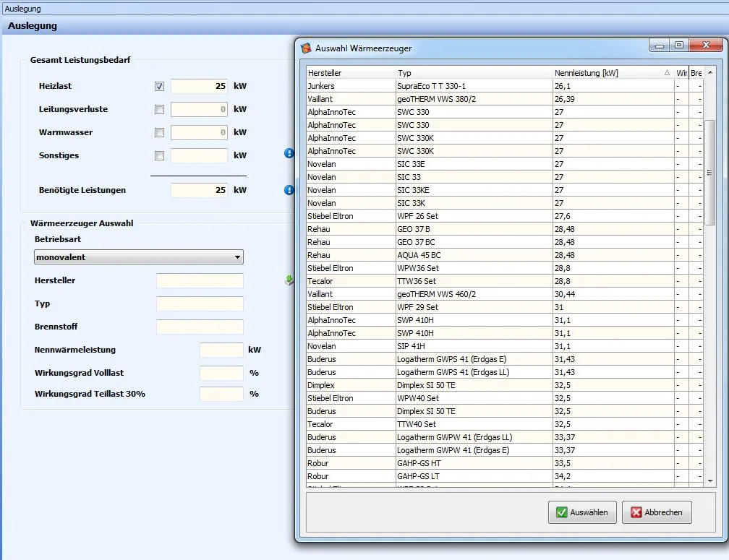Image resolution: width=729 pixels, height=560 pixels.
Task: Click the Hersteller text field in Auslegung
Action: click(200, 280)
